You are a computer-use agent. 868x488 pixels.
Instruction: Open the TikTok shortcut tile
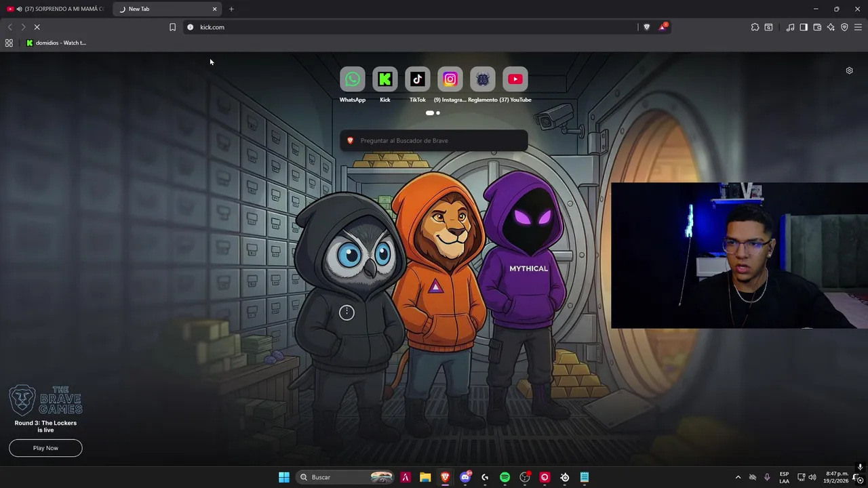click(x=417, y=79)
